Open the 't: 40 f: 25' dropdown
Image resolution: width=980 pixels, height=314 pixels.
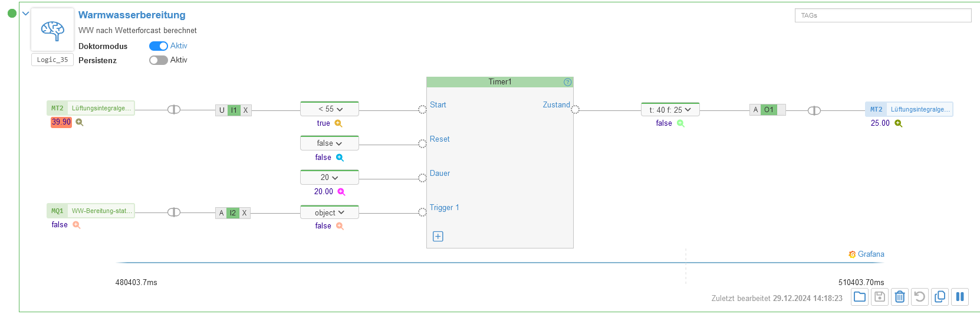pos(670,110)
